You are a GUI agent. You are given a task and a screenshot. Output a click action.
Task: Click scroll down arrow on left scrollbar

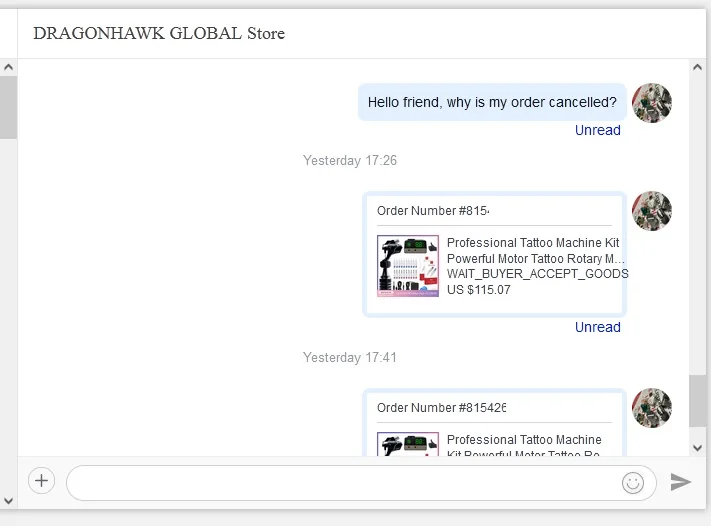pyautogui.click(x=8, y=501)
